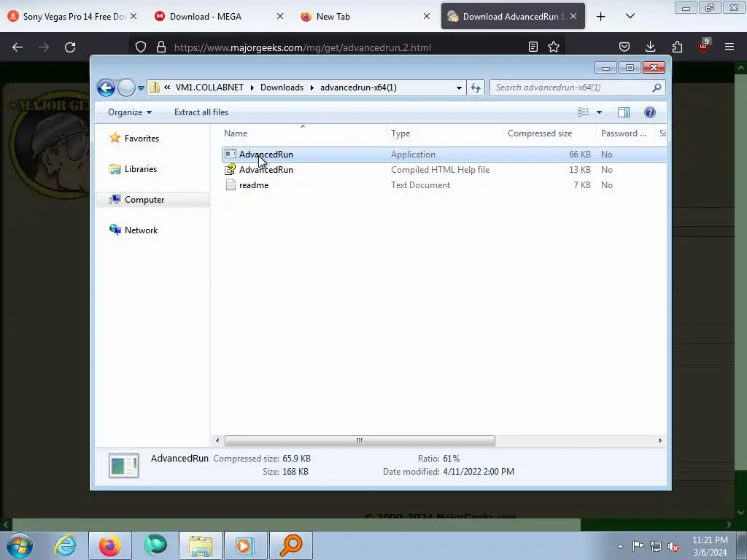Toggle the preview pane button
This screenshot has width=747, height=560.
[x=624, y=112]
